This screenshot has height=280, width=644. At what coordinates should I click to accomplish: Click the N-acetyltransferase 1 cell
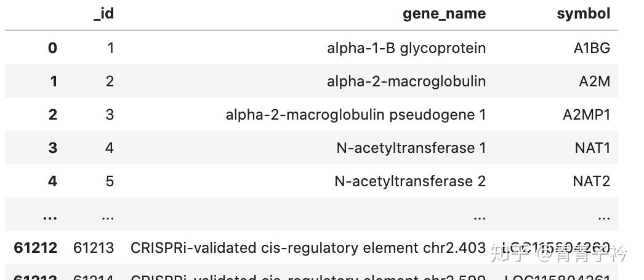point(411,147)
